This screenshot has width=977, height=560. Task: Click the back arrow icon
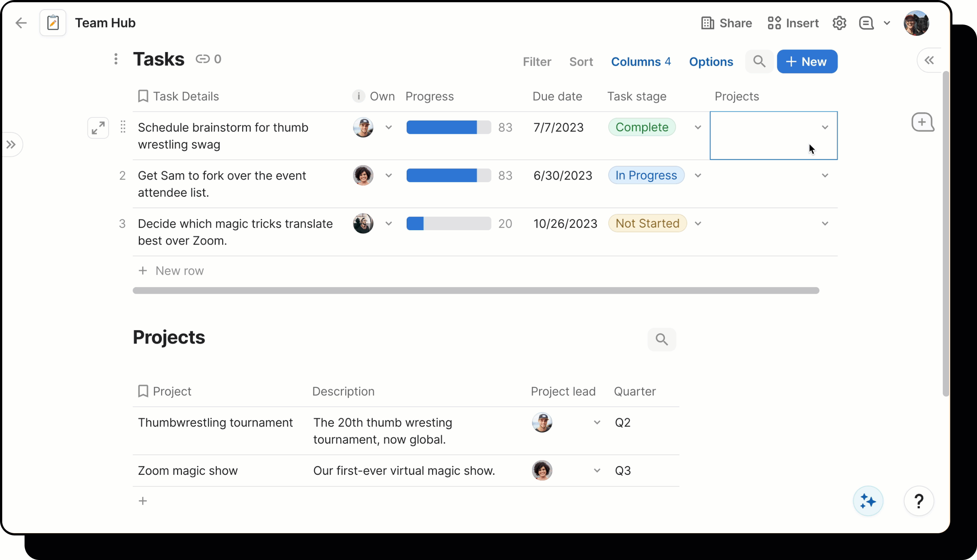click(21, 23)
